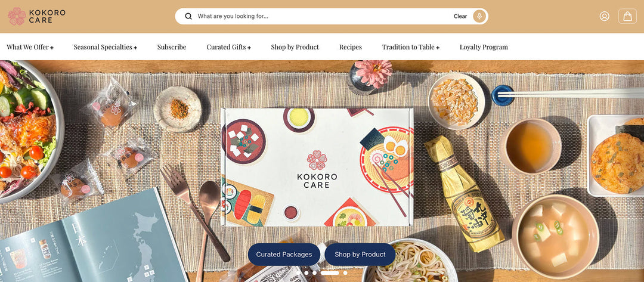Click the Curated Packages button
The width and height of the screenshot is (644, 282).
284,255
